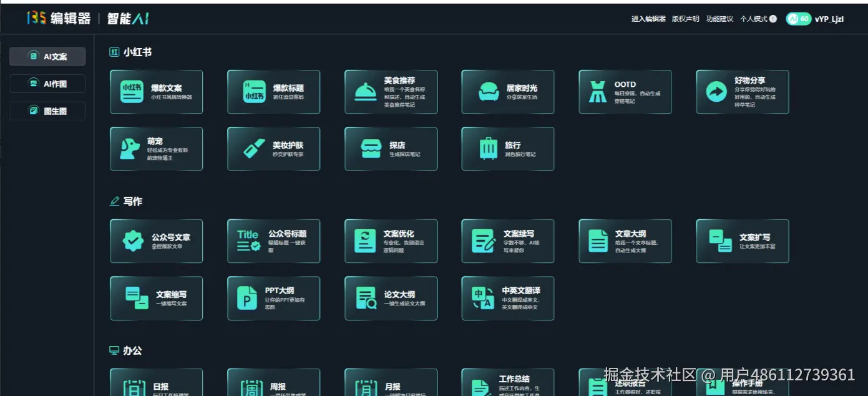Open the 文章大纲 page icon

tap(598, 241)
